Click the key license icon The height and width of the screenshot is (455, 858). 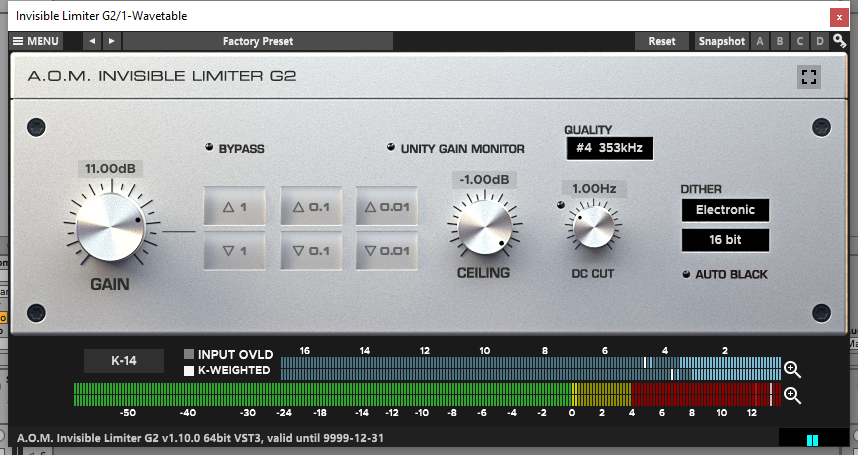pos(839,41)
